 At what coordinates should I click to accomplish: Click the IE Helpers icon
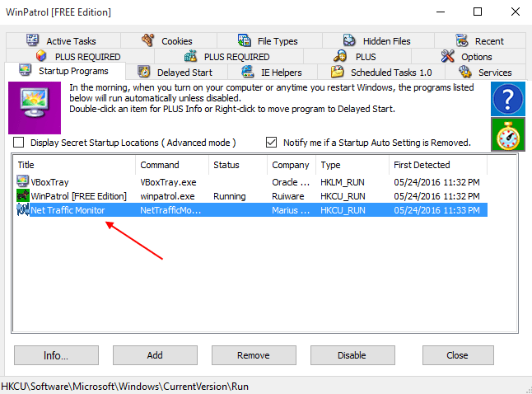(x=248, y=72)
